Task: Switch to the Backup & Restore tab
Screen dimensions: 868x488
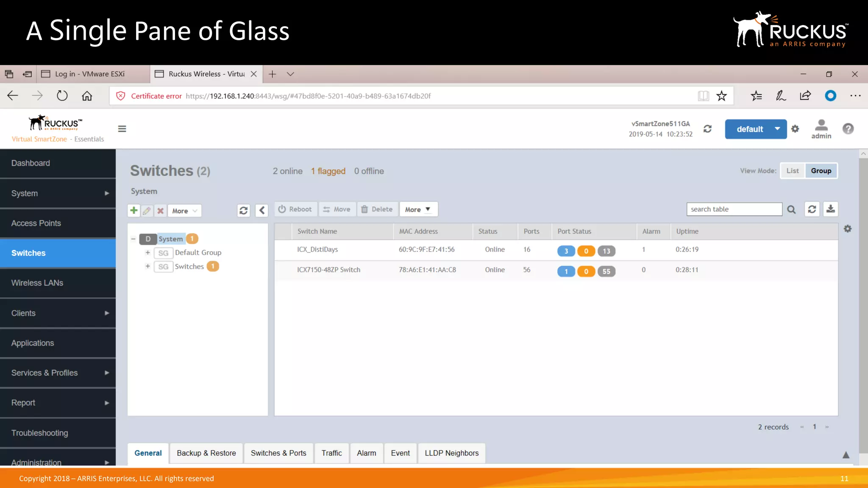Action: pyautogui.click(x=206, y=453)
